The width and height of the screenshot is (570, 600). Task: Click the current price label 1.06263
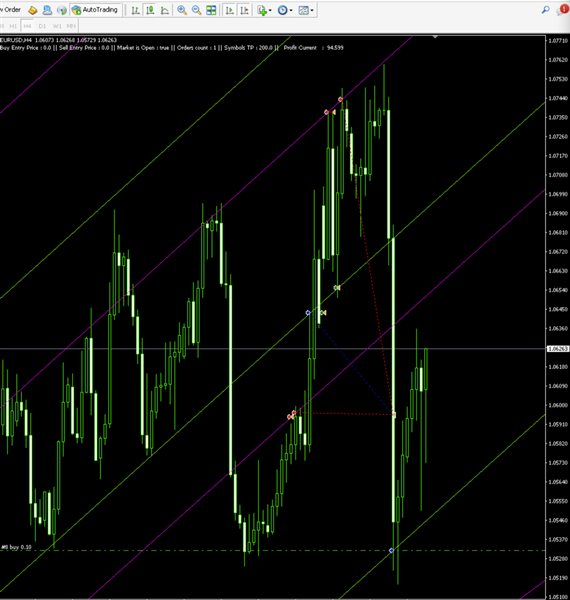click(x=558, y=349)
